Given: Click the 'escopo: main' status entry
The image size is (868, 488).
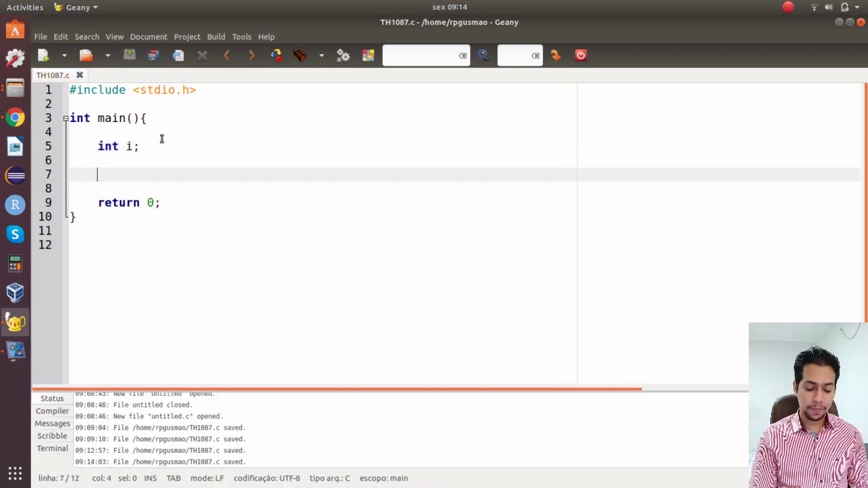Looking at the screenshot, I should (384, 478).
